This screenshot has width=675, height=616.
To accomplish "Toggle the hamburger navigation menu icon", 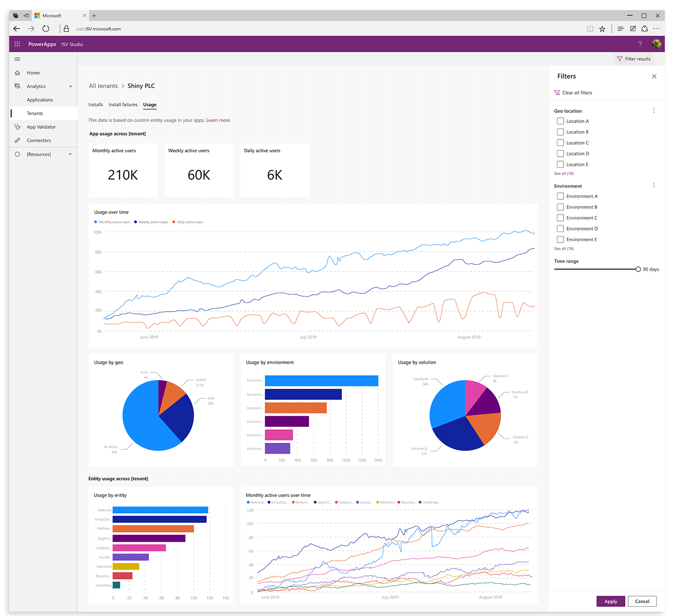I will tap(17, 59).
